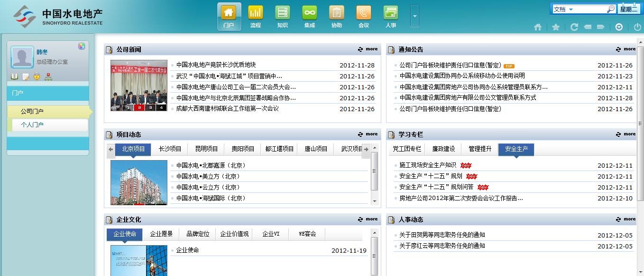644x276 pixels.
Task: Open the 集成 integration module icon
Action: [310, 17]
